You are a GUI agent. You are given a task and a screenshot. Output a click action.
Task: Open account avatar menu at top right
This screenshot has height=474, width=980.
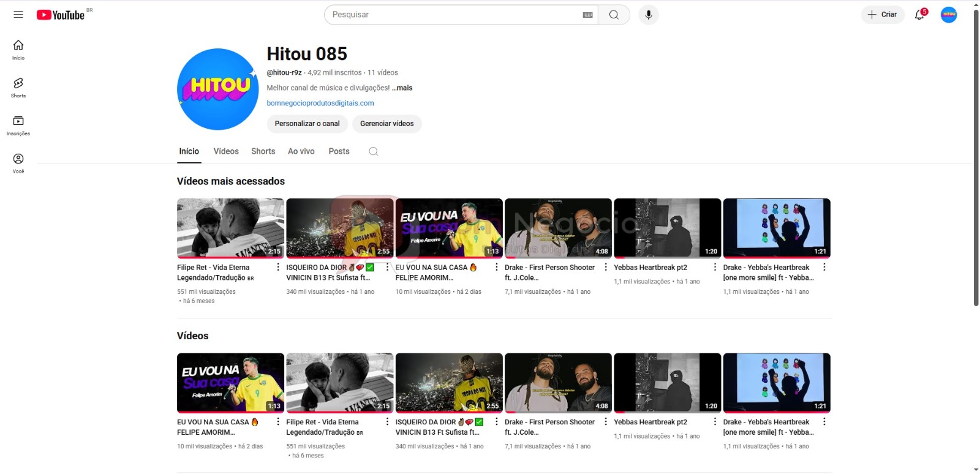[949, 15]
